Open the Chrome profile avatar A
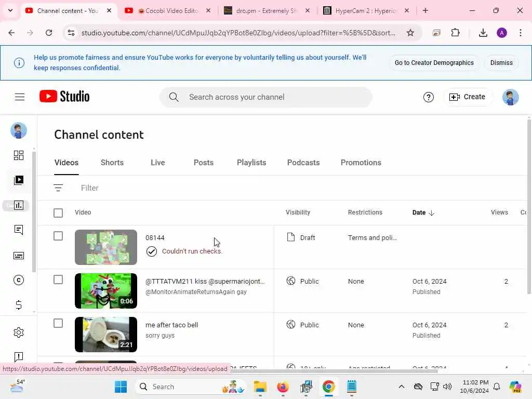The width and height of the screenshot is (532, 399). (x=502, y=33)
